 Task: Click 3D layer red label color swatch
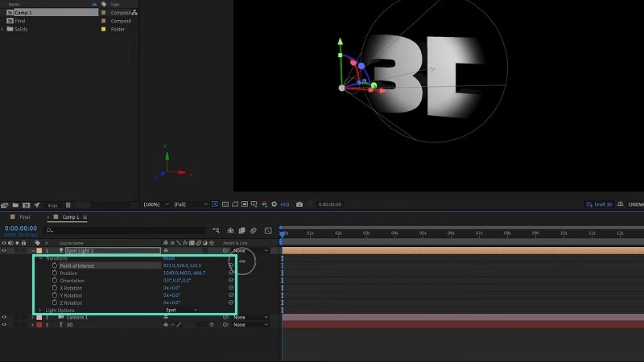pyautogui.click(x=39, y=325)
